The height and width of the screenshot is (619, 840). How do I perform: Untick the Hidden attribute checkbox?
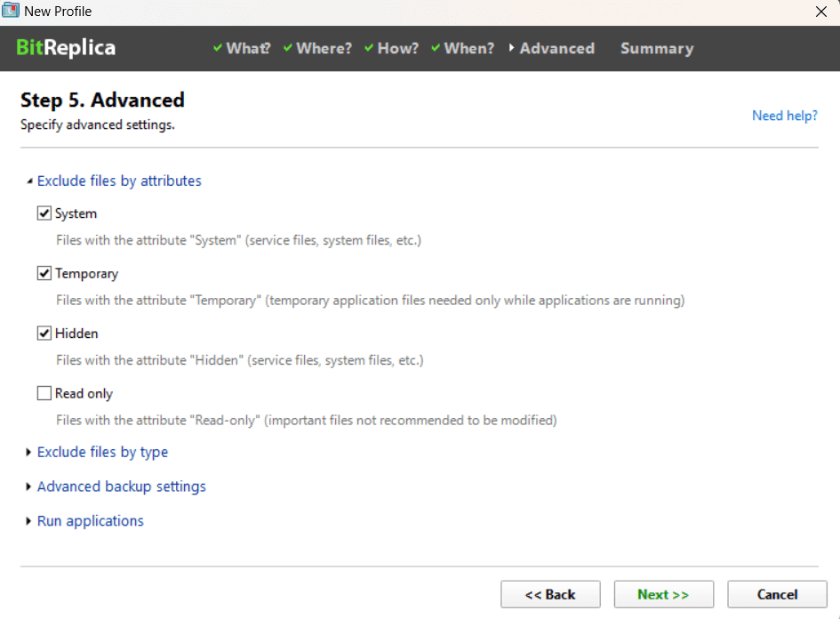coord(44,334)
